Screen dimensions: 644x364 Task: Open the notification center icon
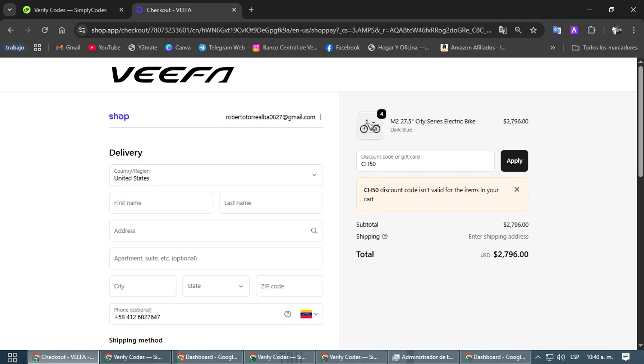click(x=626, y=357)
